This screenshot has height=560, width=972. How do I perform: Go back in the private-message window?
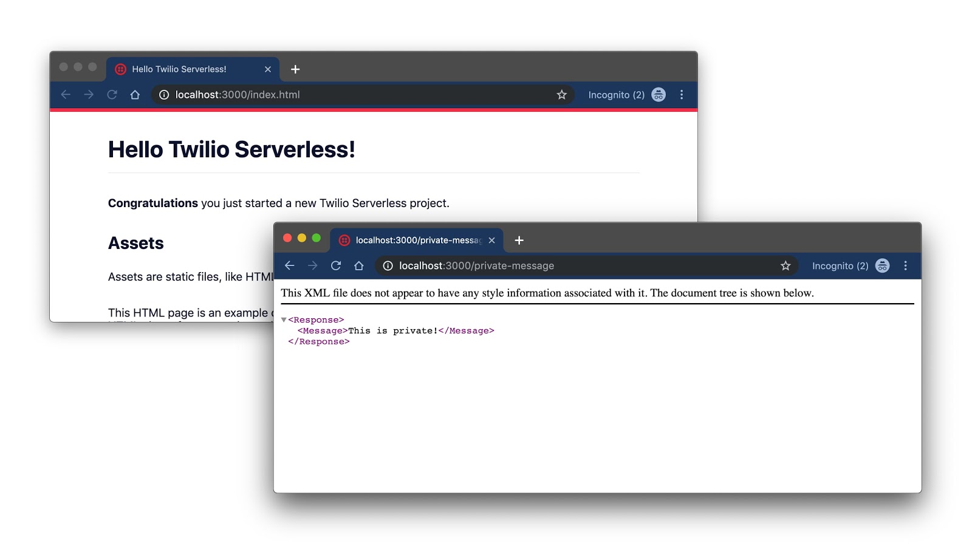(290, 266)
